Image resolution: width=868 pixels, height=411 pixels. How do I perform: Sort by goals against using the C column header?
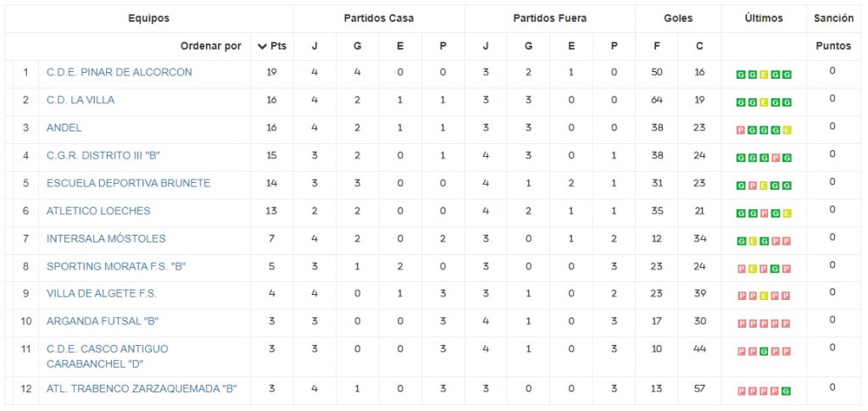699,46
